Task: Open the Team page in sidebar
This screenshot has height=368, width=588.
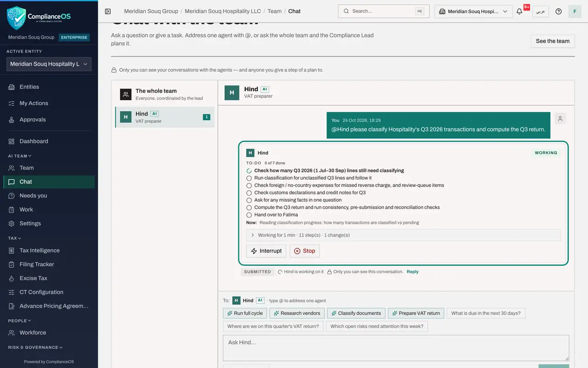Action: pyautogui.click(x=49, y=168)
